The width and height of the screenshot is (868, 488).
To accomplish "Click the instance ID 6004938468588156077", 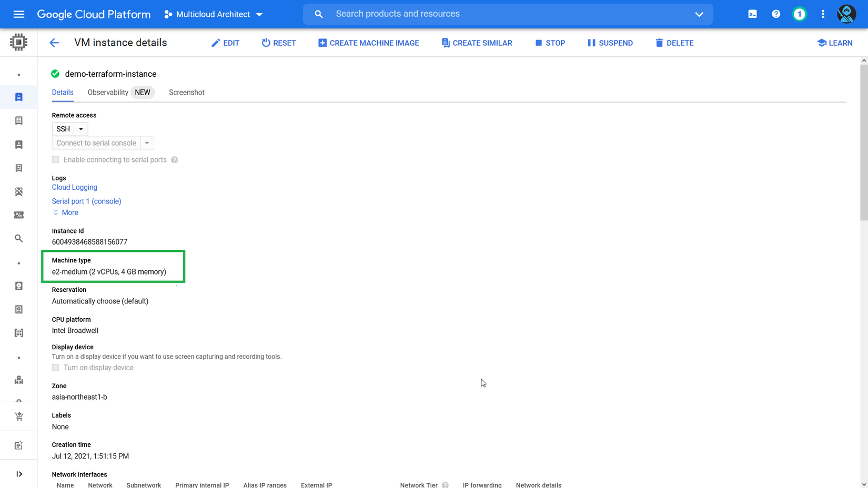I will click(x=89, y=242).
